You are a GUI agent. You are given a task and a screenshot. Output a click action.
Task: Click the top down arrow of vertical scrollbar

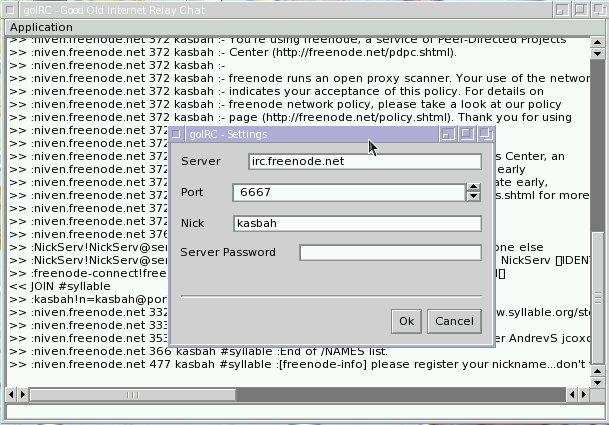tap(597, 53)
